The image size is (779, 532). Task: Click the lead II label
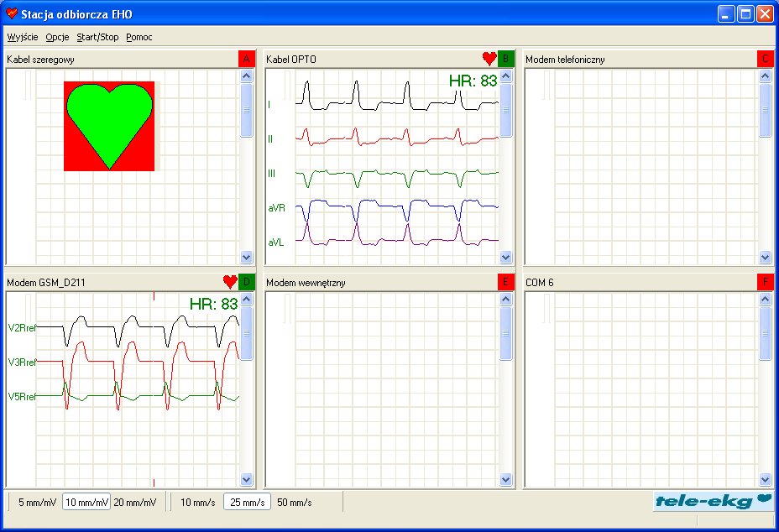270,139
